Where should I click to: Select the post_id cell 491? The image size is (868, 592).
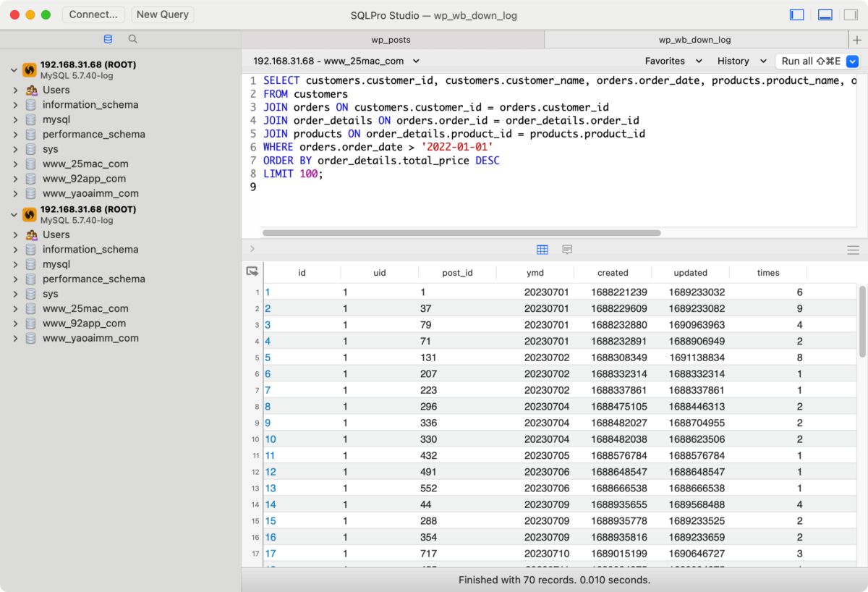pos(429,472)
